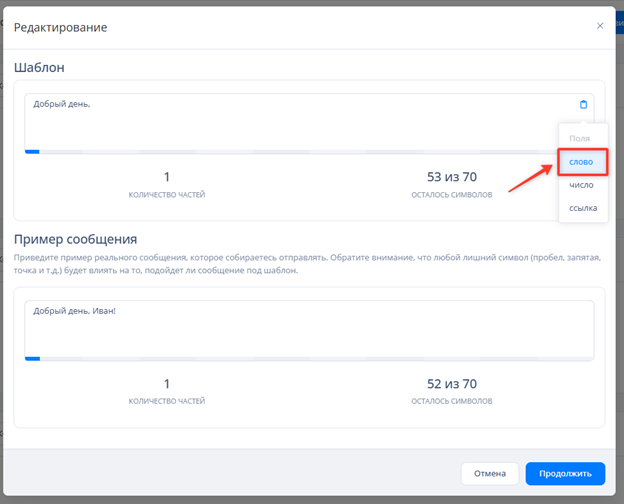The height and width of the screenshot is (504, 624).
Task: Click the clipboard icon in the template field
Action: 584,104
